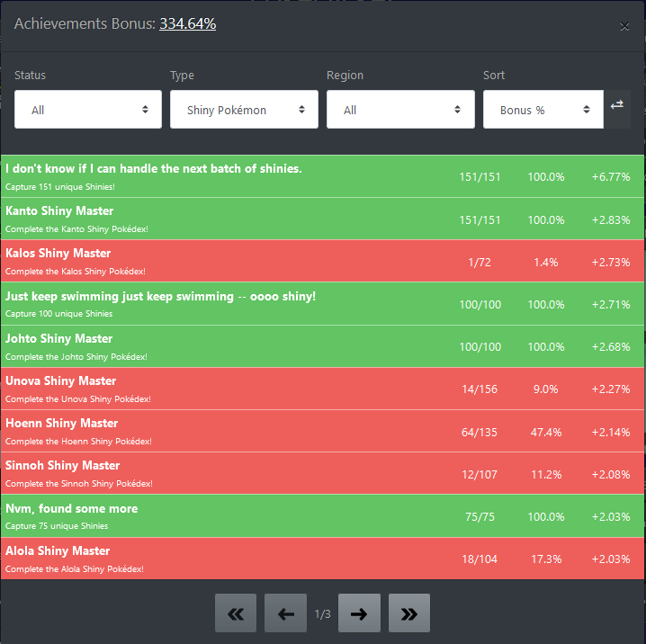Click the Johto Shiny Master achievement
Screen dimensions: 646x644
pyautogui.click(x=322, y=346)
